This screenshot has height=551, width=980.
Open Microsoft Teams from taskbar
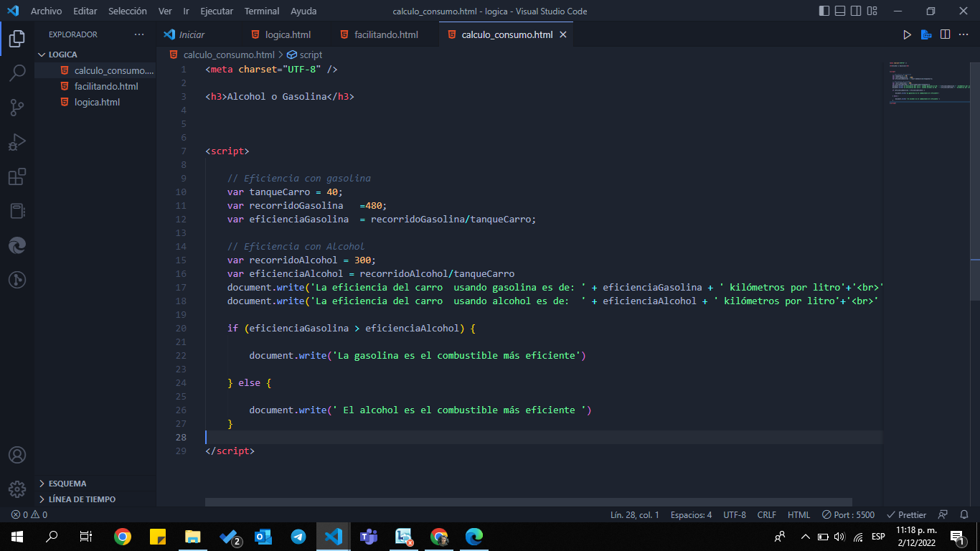tap(369, 537)
